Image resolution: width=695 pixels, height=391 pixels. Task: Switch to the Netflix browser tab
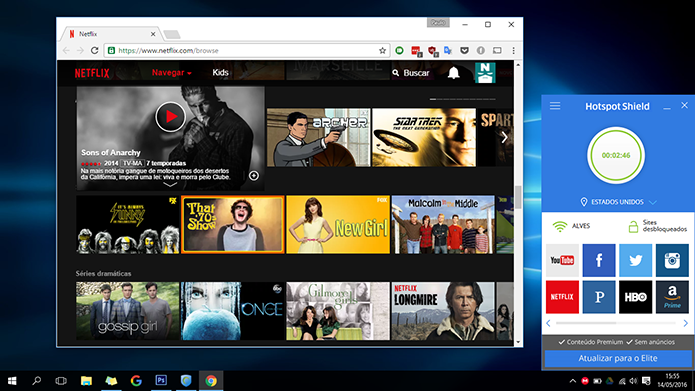[112, 34]
